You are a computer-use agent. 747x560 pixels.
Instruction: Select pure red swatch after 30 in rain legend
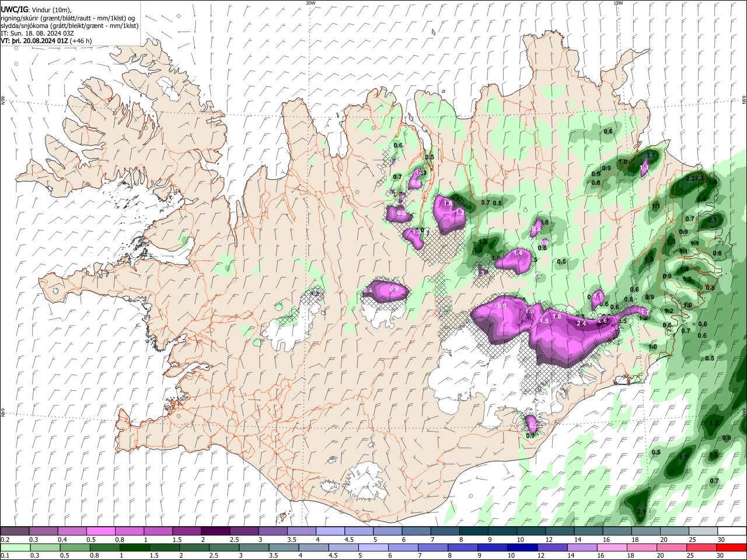pos(732,548)
